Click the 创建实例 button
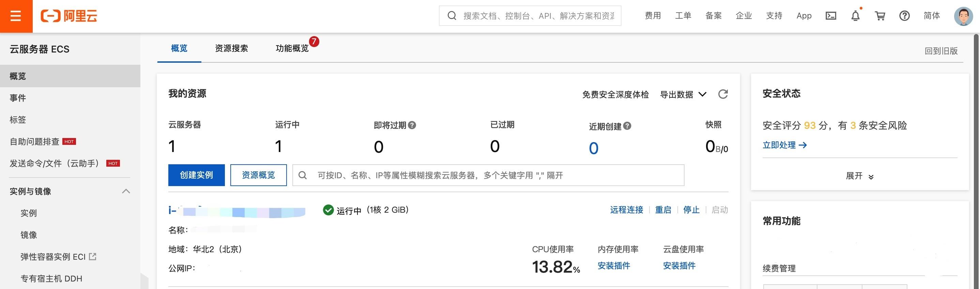Image resolution: width=980 pixels, height=289 pixels. coord(196,175)
